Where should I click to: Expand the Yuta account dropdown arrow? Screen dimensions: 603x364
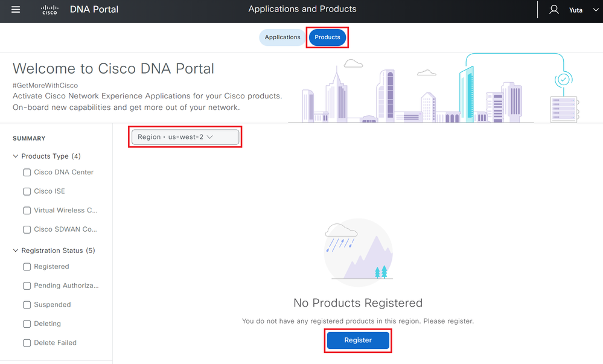[596, 10]
